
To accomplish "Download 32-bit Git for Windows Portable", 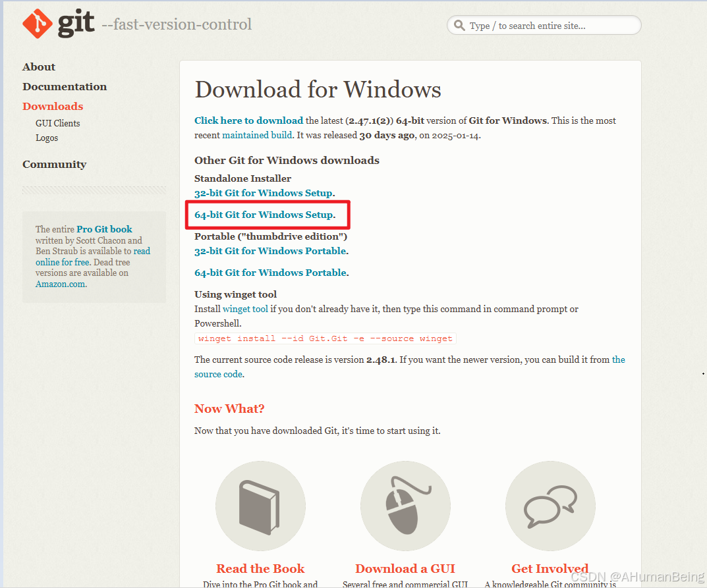I will click(x=271, y=251).
